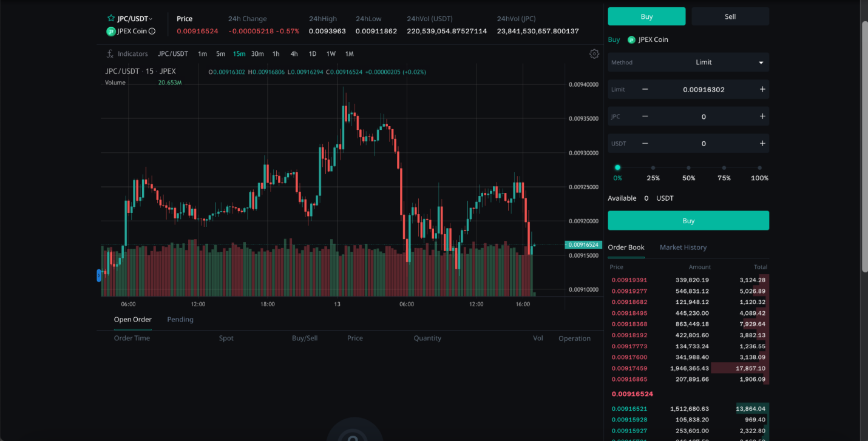Select ask price 0.00916865
868x441 pixels.
[x=629, y=379]
